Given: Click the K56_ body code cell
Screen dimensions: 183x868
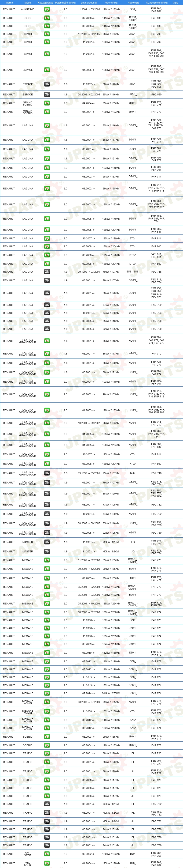Looking at the screenshot, I should coord(132,473).
